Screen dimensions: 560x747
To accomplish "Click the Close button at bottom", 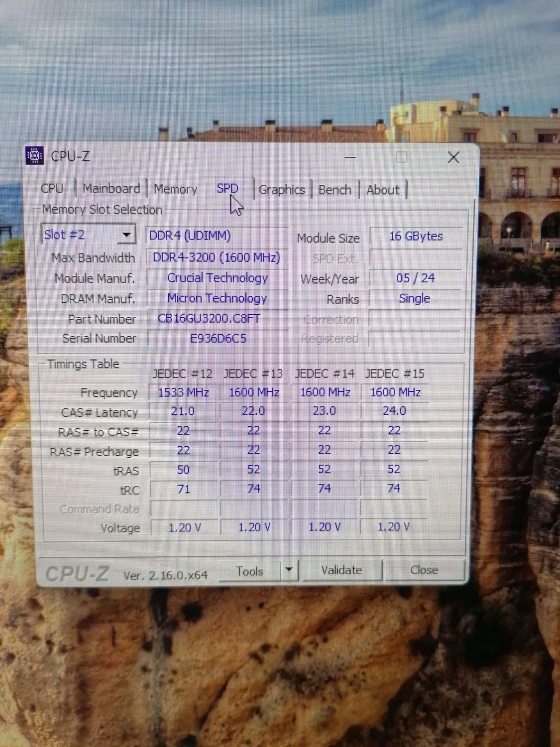I will [424, 569].
